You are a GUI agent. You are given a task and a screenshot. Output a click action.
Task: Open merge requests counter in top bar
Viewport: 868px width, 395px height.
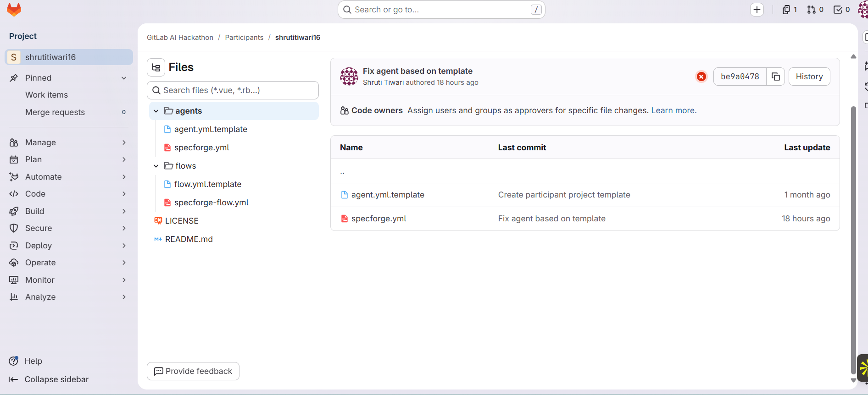click(x=815, y=10)
